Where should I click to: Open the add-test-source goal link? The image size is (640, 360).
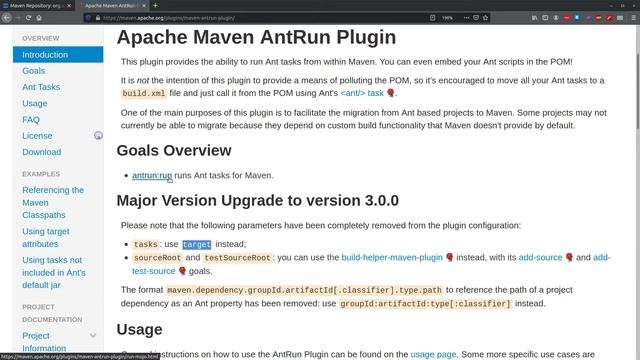tap(153, 271)
